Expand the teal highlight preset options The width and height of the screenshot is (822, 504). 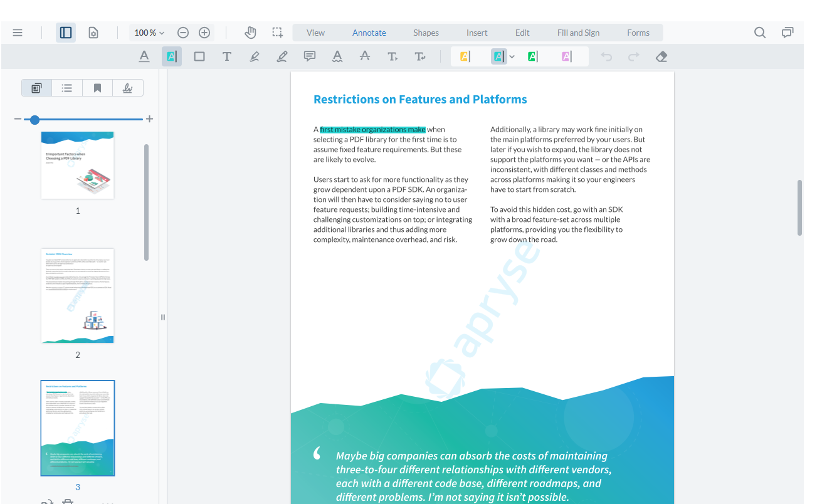512,56
